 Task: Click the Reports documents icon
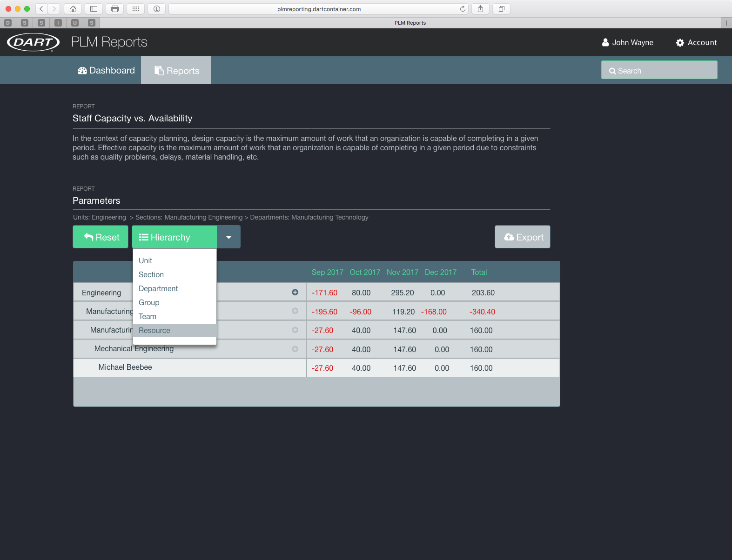159,71
